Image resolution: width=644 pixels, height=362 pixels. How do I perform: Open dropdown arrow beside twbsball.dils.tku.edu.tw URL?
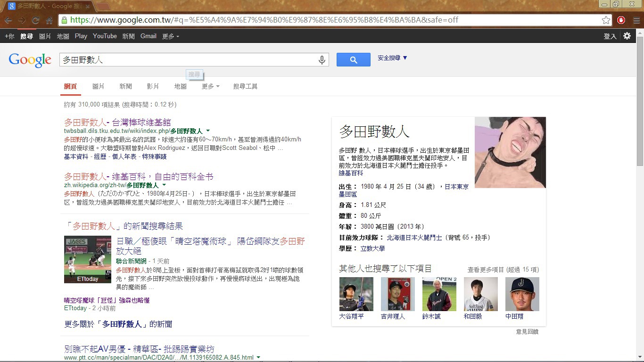tap(208, 131)
